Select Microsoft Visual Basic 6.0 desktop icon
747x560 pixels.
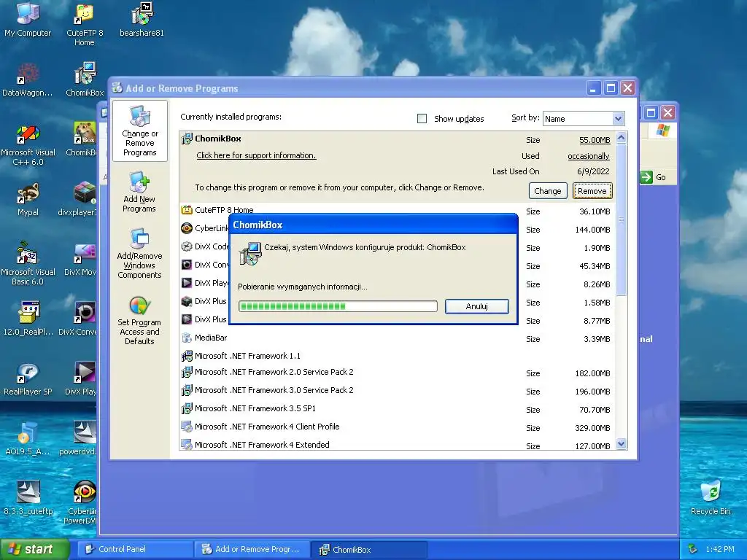(28, 263)
